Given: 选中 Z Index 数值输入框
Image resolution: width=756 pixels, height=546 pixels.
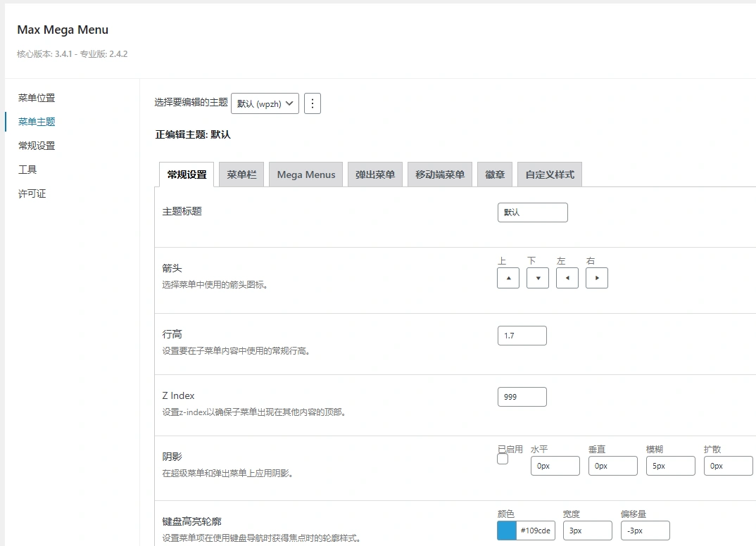Looking at the screenshot, I should (522, 397).
